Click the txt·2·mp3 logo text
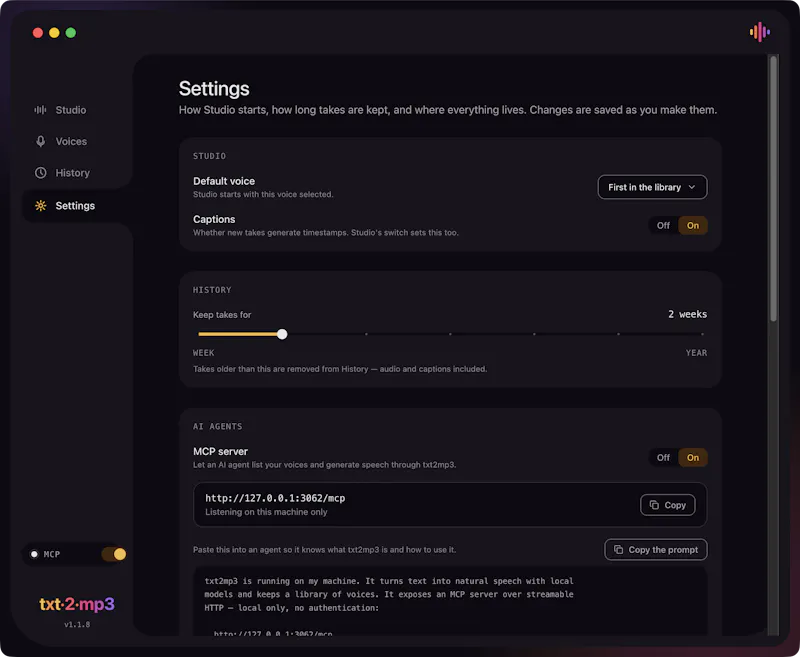Screen dimensions: 800x657 [x=77, y=604]
